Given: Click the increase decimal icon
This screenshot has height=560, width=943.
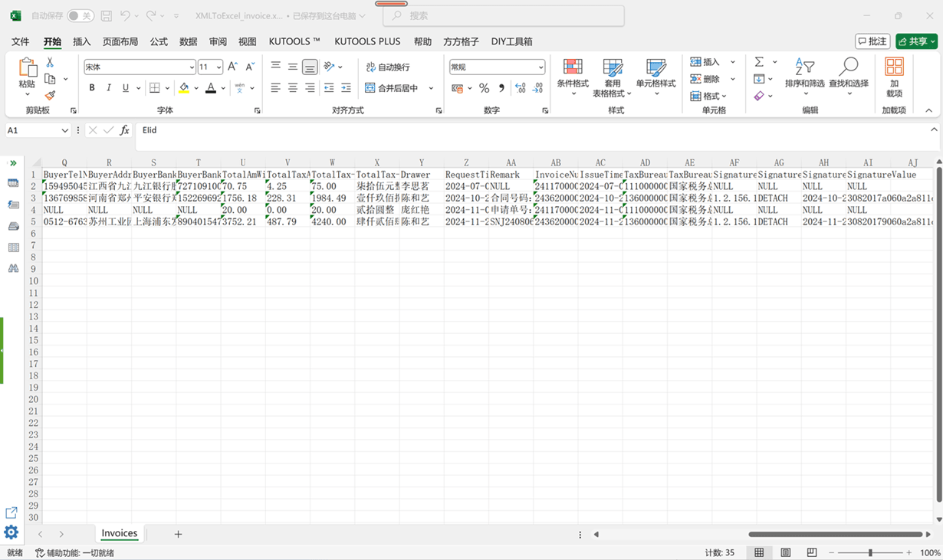Looking at the screenshot, I should pyautogui.click(x=521, y=88).
